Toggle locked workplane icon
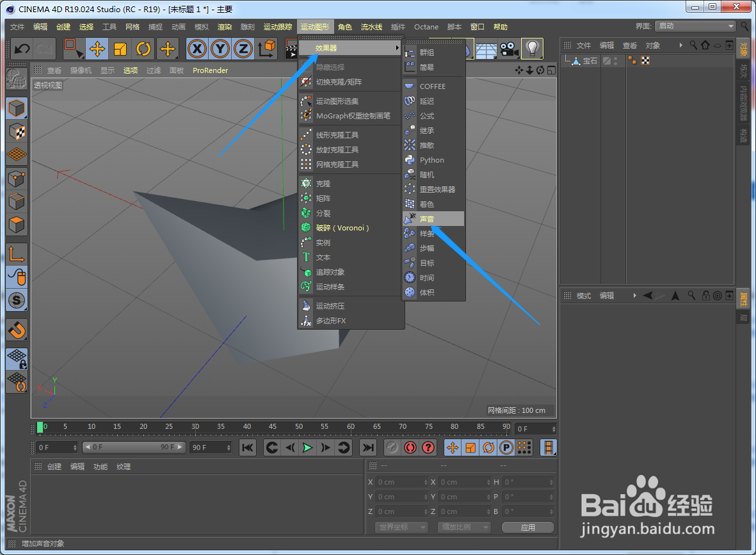Image resolution: width=756 pixels, height=555 pixels. 17,359
